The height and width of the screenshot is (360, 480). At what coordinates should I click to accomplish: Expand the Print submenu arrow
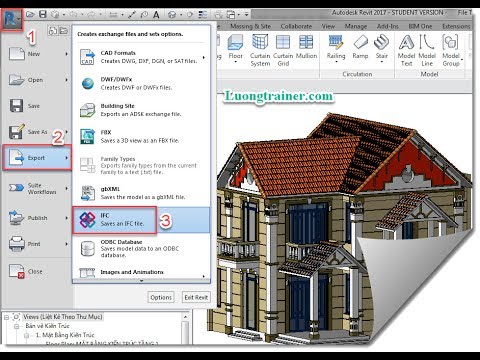pos(66,244)
